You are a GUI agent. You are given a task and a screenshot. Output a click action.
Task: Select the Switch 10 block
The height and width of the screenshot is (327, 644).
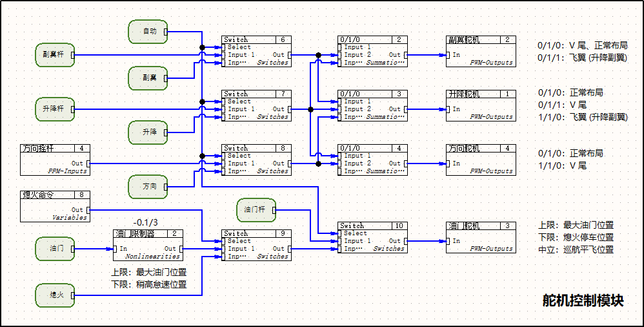pos(372,238)
